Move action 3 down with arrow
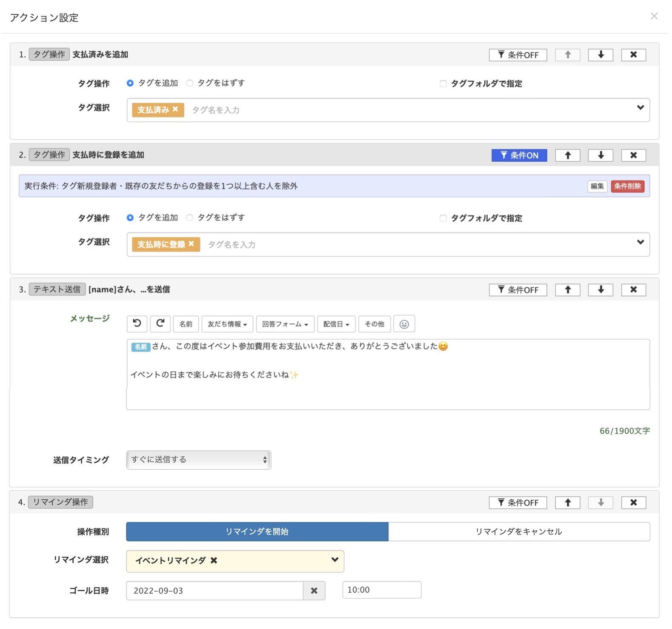 click(x=601, y=290)
